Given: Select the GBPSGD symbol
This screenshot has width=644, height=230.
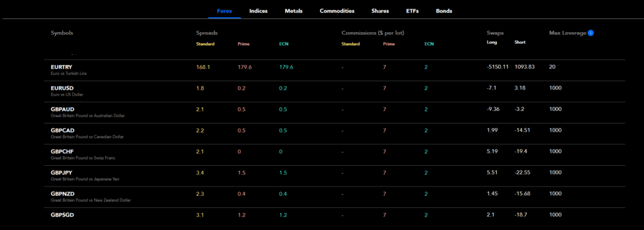Looking at the screenshot, I should point(62,215).
